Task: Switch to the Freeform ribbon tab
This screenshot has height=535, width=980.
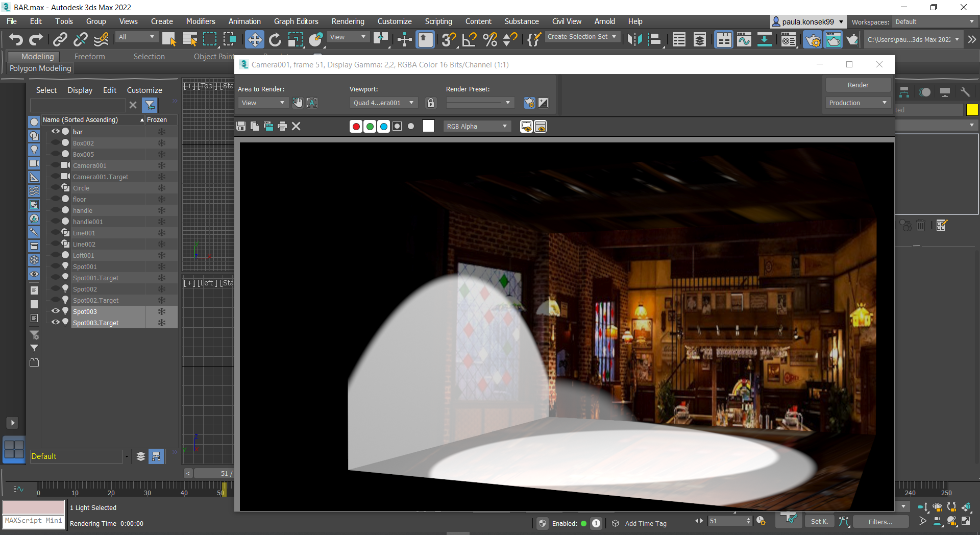Action: (89, 56)
